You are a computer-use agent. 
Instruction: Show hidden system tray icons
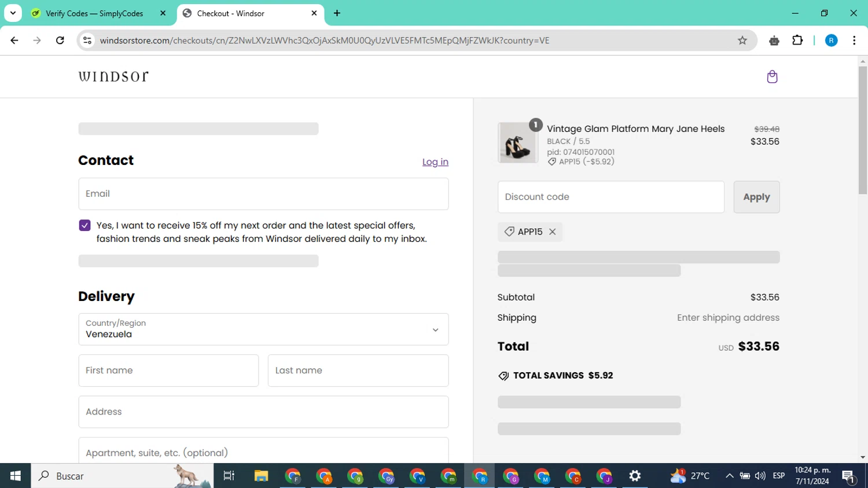[x=730, y=476]
